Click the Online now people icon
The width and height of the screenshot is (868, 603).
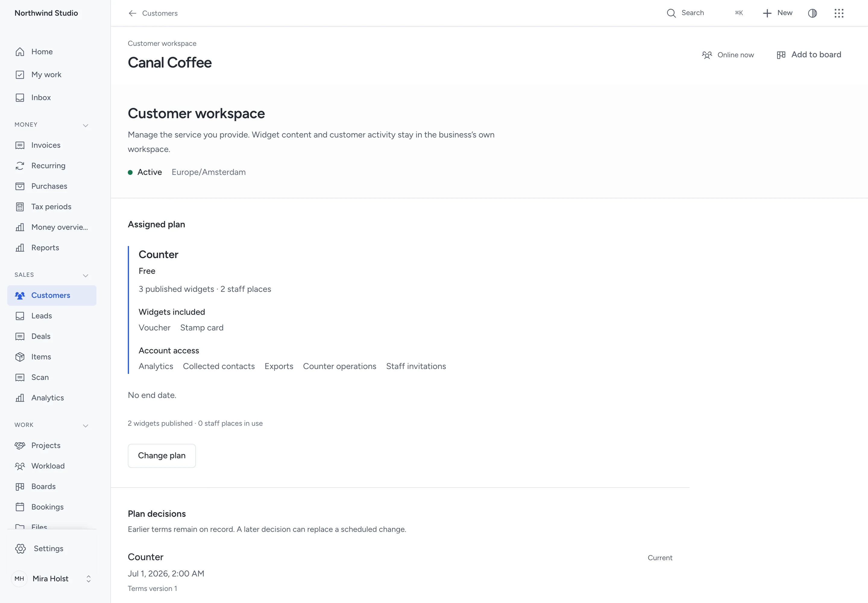[707, 55]
